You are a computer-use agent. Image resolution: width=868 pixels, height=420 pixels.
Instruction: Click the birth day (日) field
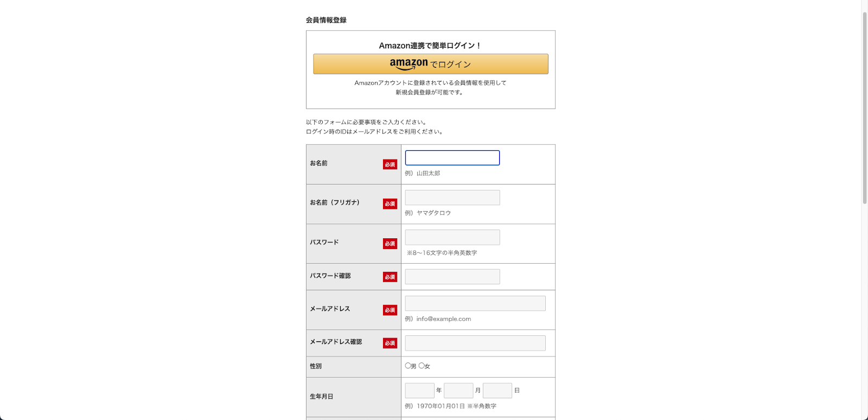[497, 391]
